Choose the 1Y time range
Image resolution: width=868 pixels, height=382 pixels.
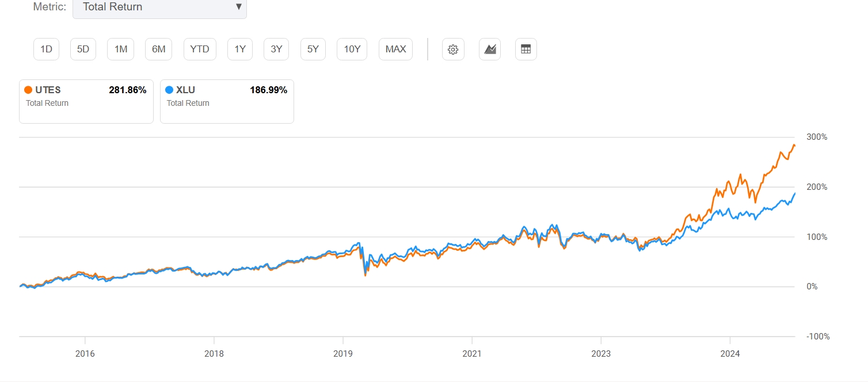(x=240, y=49)
